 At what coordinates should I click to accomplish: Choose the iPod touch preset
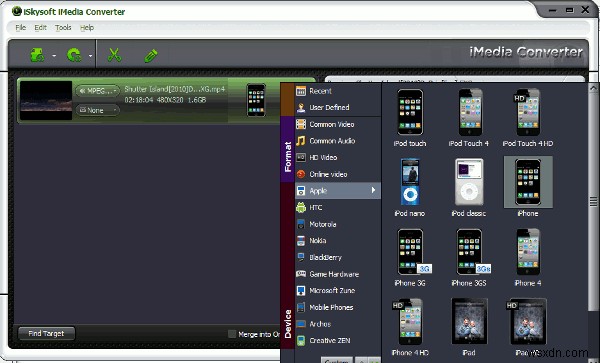[x=410, y=118]
